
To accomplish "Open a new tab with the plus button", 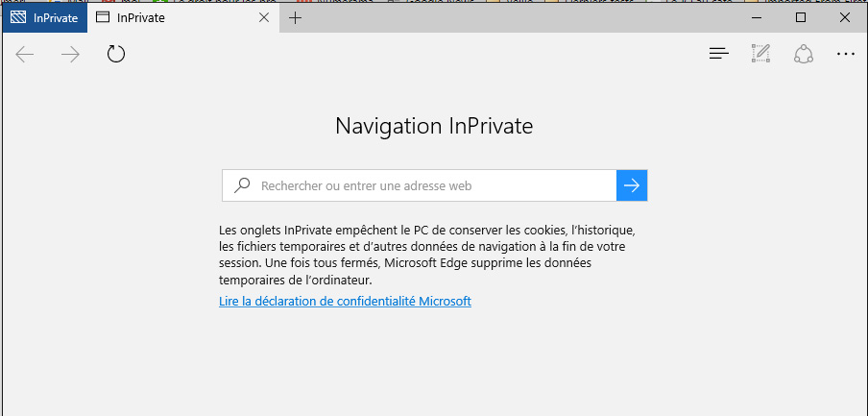I will (x=296, y=17).
